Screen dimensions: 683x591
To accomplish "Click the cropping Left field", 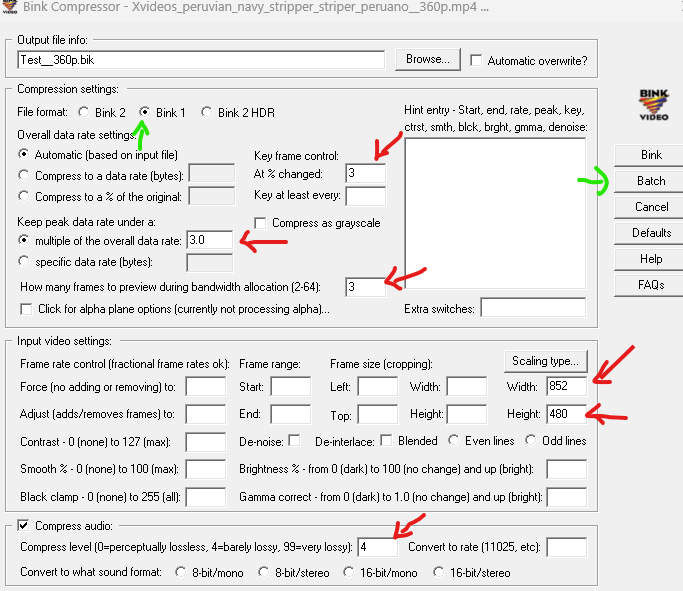I will click(377, 386).
